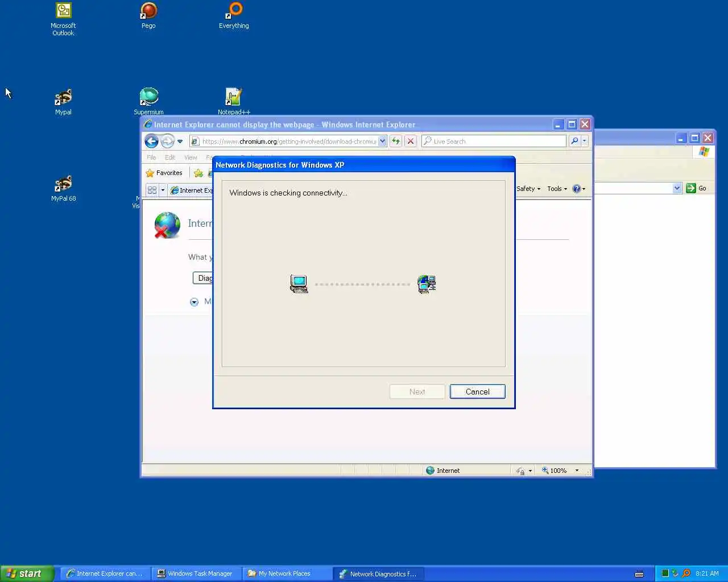Screen dimensions: 728x582
Task: Select the Notepad++ desktop icon
Action: coord(234,102)
